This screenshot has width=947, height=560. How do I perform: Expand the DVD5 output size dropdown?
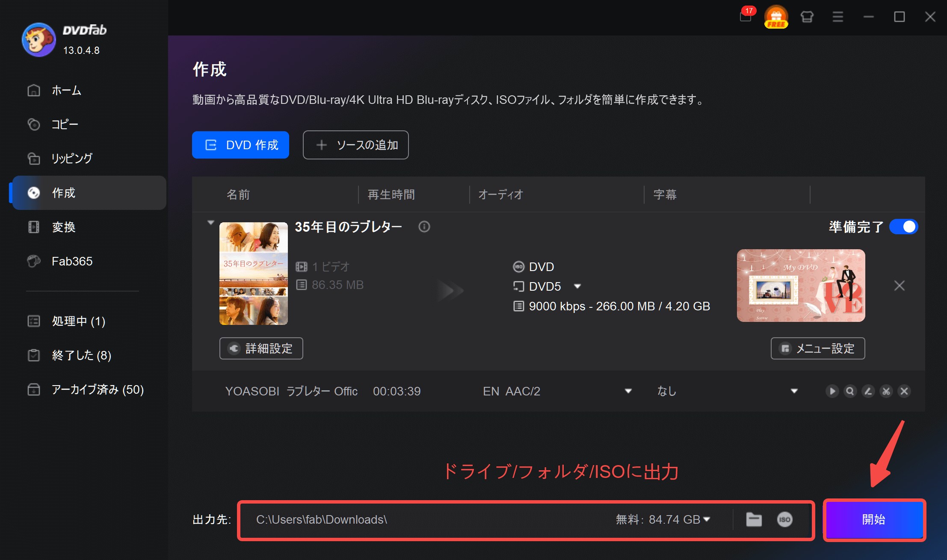[577, 286]
